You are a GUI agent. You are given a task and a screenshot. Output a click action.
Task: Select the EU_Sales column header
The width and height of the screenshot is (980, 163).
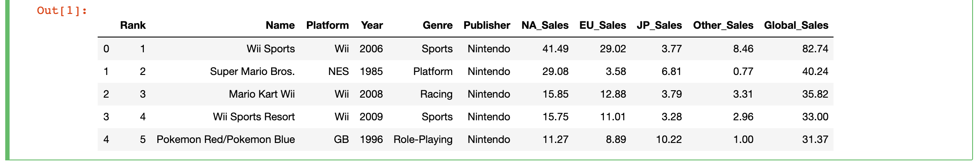602,25
